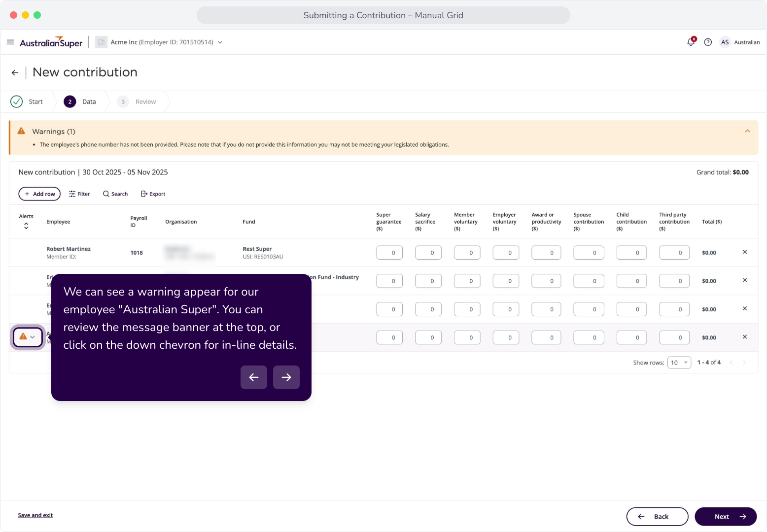Click the Total ($) column header
Image resolution: width=767 pixels, height=532 pixels.
712,222
